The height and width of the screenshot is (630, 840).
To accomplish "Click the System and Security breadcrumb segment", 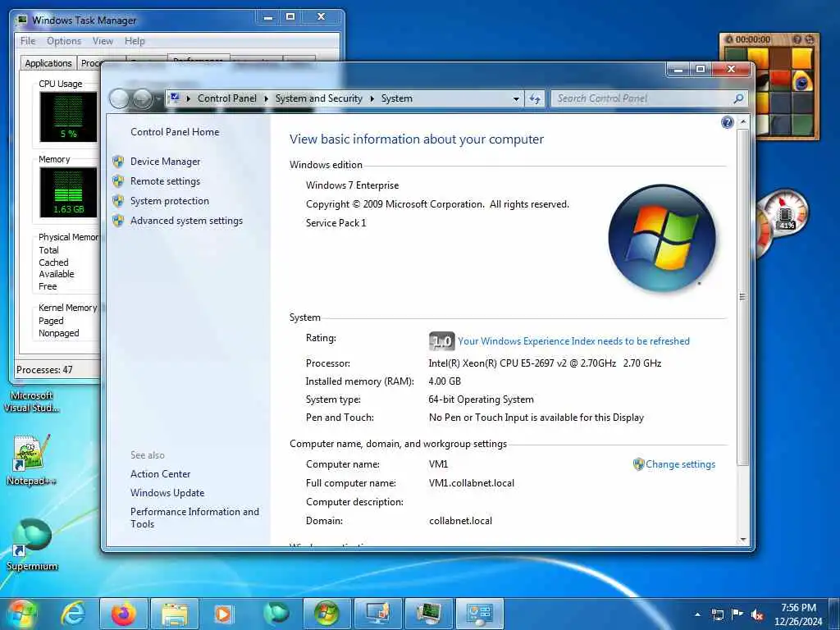I will [319, 98].
